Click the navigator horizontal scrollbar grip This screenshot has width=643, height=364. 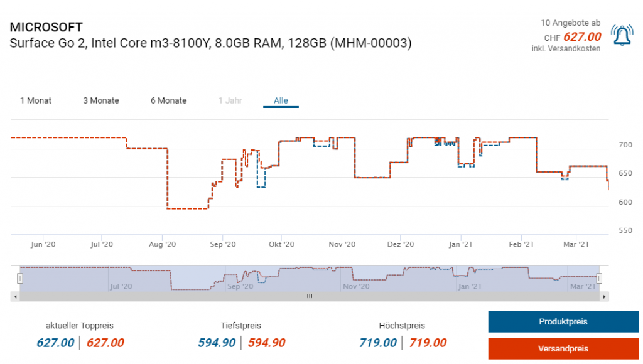(310, 296)
